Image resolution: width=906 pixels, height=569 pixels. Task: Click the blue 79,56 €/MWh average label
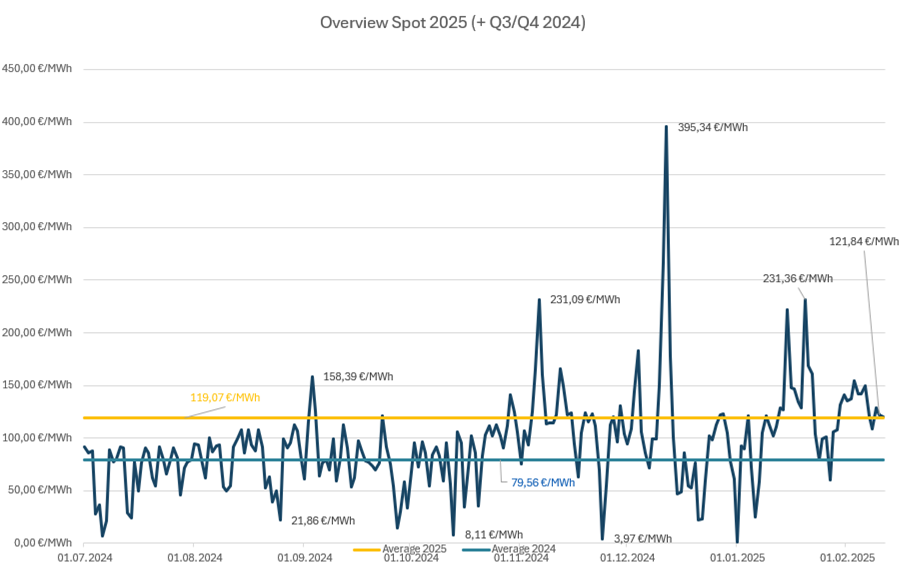coord(543,482)
